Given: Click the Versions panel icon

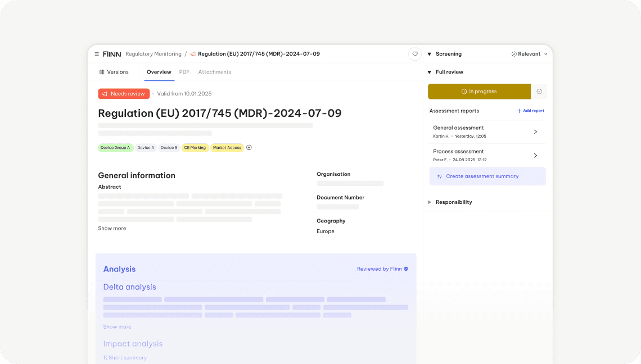Looking at the screenshot, I should (102, 72).
